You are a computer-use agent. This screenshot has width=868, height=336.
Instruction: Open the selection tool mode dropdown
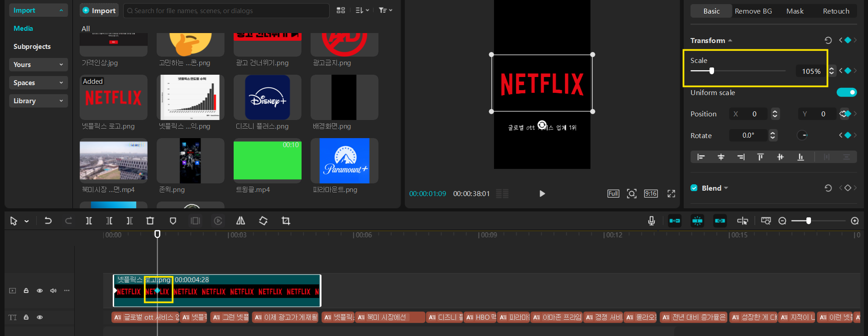click(27, 221)
